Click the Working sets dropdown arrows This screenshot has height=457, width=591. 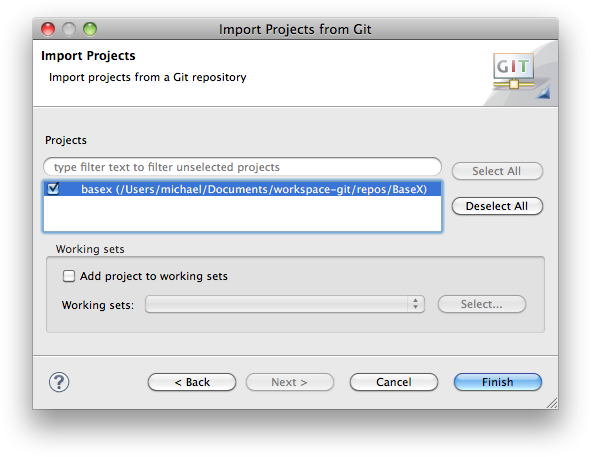[415, 304]
